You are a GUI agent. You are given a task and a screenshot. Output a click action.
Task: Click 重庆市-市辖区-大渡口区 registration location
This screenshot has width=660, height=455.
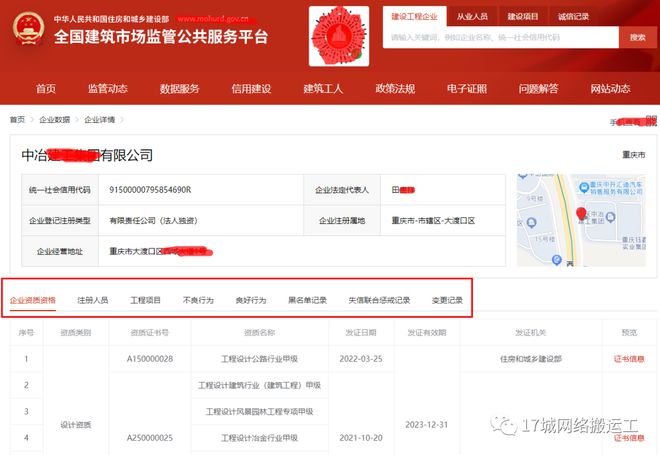(433, 221)
